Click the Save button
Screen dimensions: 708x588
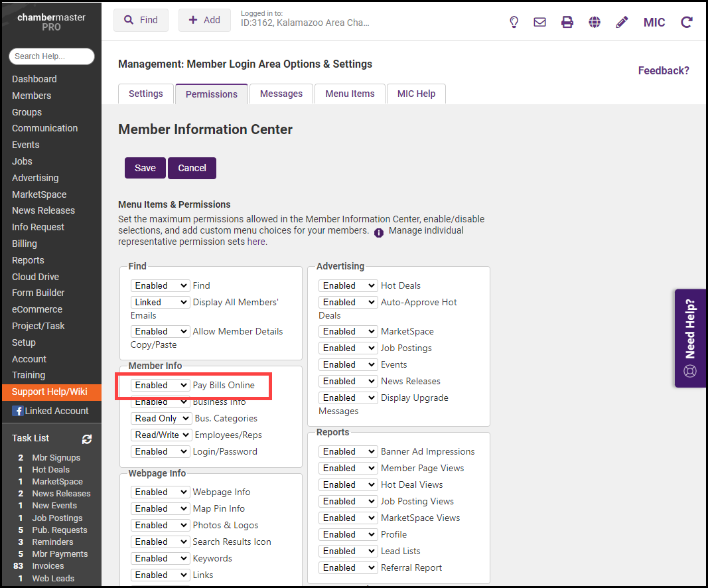coord(145,168)
